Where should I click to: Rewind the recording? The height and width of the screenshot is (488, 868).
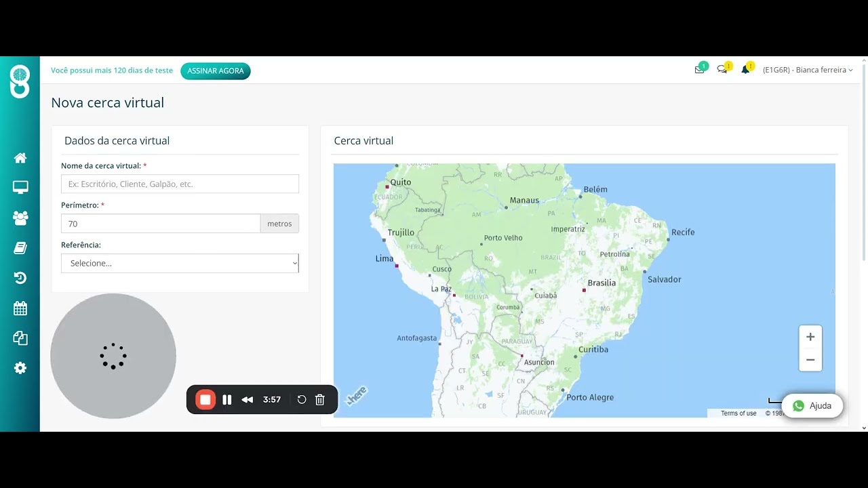click(248, 400)
